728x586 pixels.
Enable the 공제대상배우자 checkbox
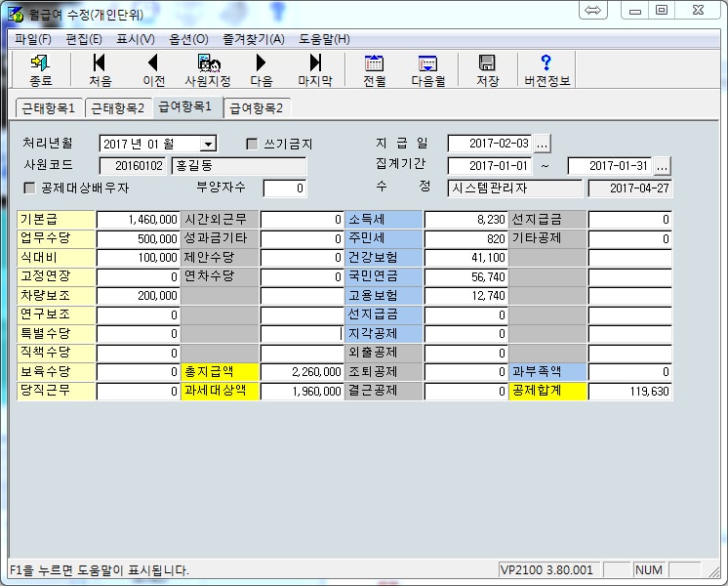pyautogui.click(x=29, y=188)
